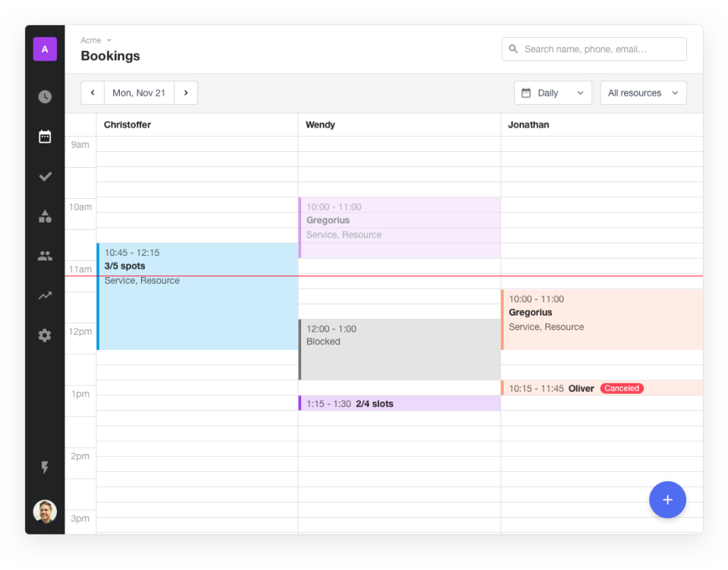Open the people/customers section in sidebar

click(x=45, y=256)
